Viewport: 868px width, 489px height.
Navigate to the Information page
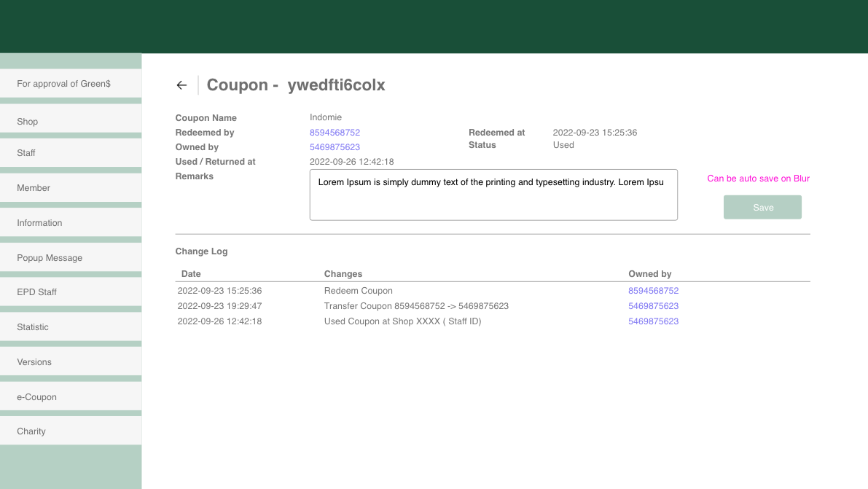tap(71, 223)
